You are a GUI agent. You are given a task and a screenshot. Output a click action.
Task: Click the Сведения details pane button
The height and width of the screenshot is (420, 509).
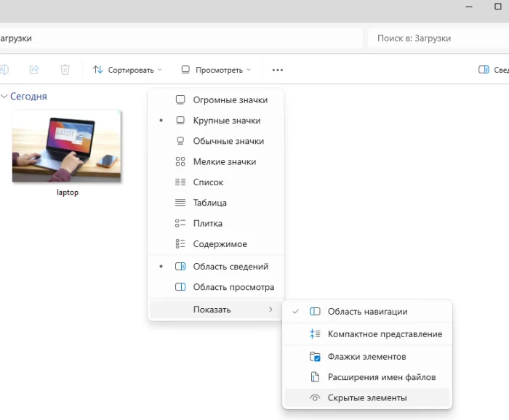(x=494, y=70)
